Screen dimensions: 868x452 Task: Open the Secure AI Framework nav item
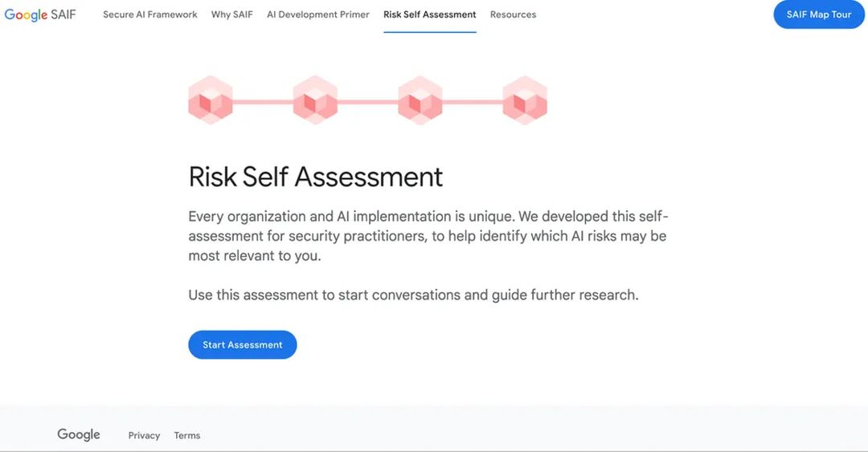pyautogui.click(x=150, y=14)
